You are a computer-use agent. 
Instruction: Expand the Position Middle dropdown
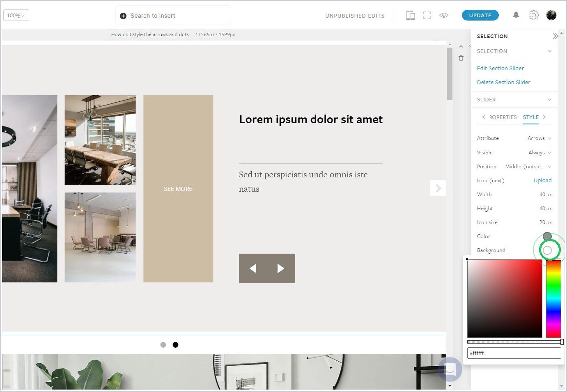(528, 166)
